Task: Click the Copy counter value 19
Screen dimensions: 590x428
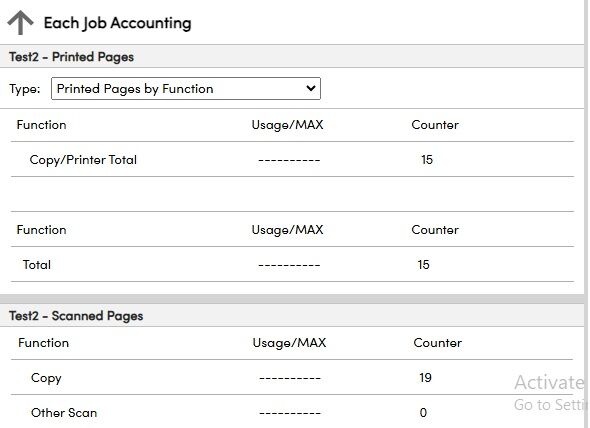Action: (x=426, y=378)
